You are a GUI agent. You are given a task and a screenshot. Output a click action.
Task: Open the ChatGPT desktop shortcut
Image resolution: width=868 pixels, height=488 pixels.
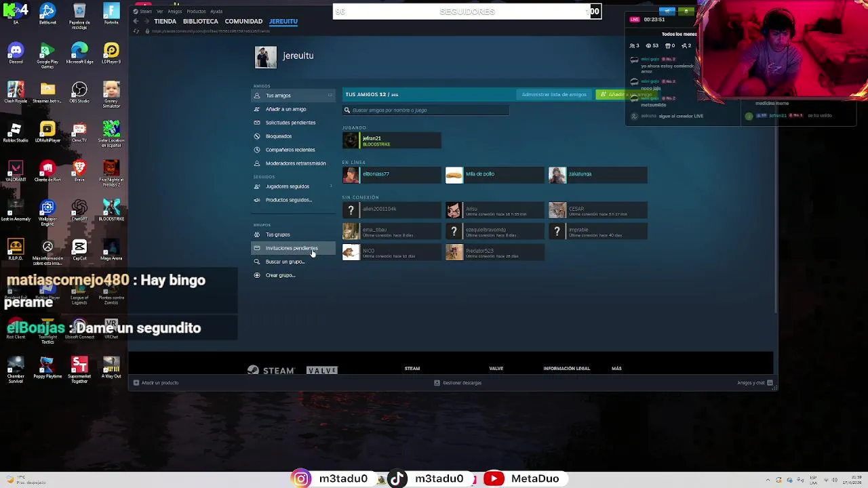pos(79,210)
